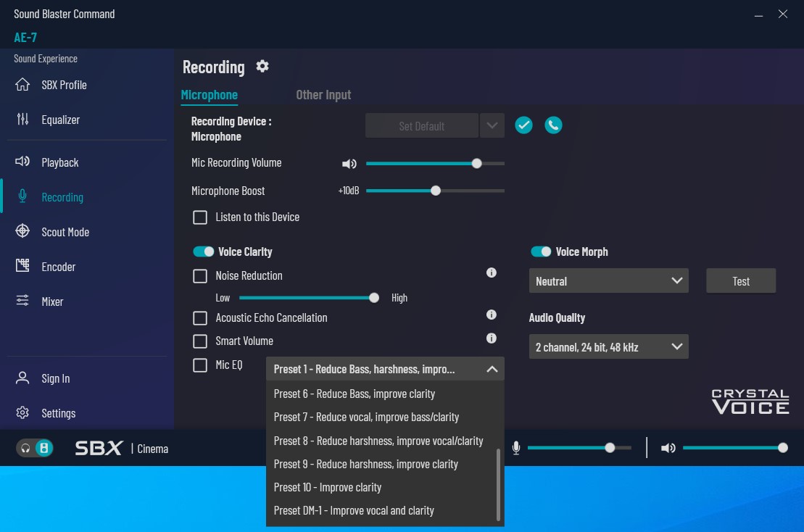Enable Noise Reduction checkbox
This screenshot has height=532, width=804.
pyautogui.click(x=200, y=276)
